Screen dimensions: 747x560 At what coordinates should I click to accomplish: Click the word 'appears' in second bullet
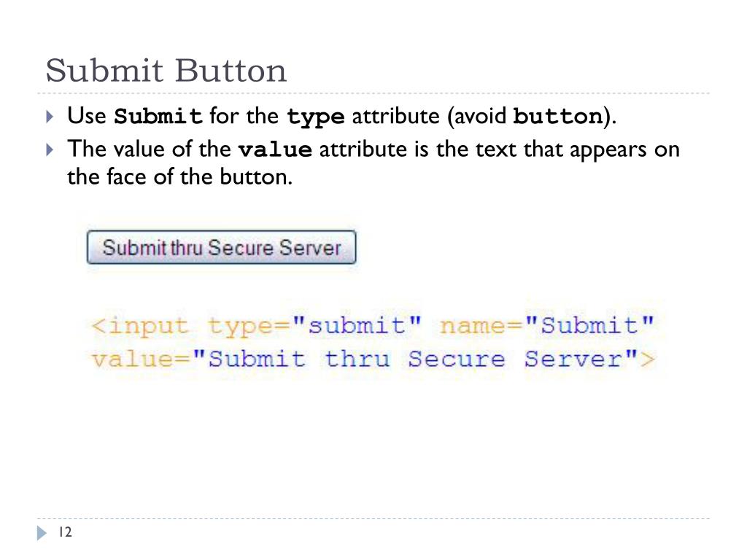[608, 150]
